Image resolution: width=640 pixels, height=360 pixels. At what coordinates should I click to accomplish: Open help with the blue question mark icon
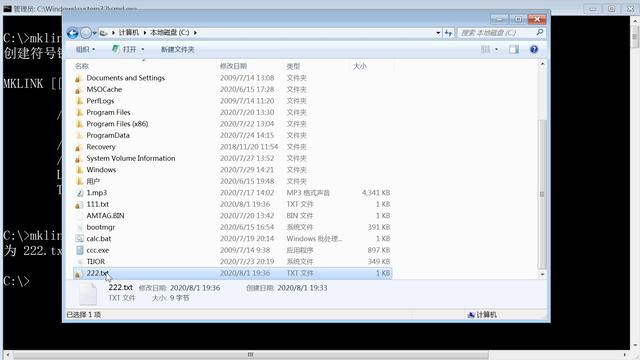pos(534,49)
